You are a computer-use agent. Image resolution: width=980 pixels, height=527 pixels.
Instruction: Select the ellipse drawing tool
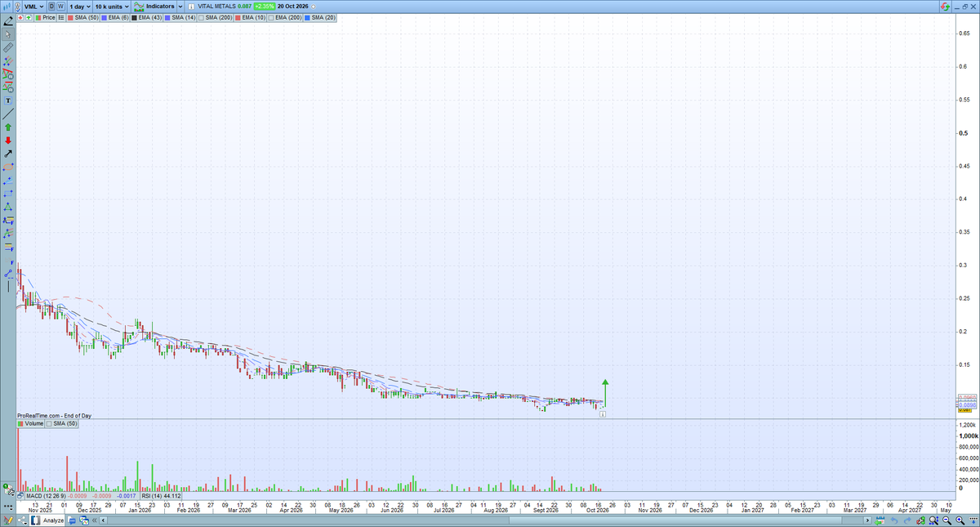[8, 167]
